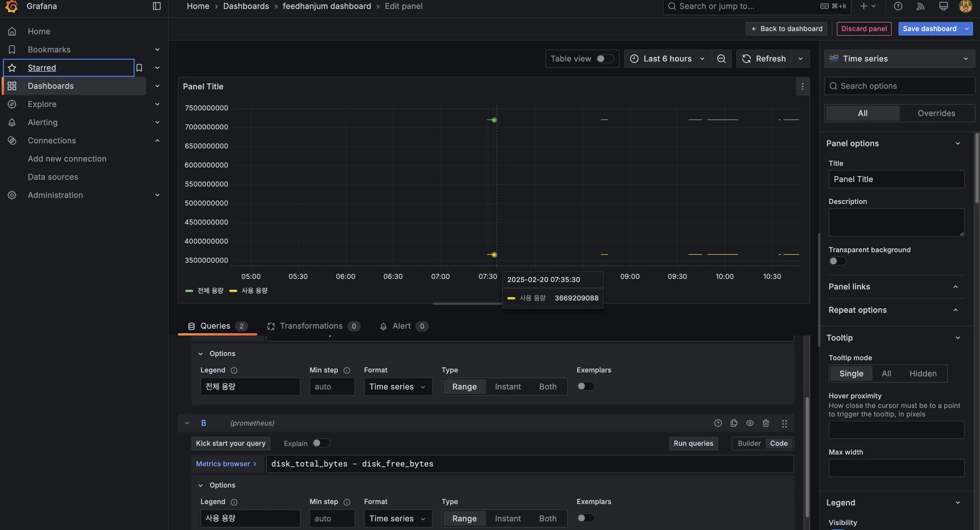The image size is (980, 530).
Task: Click the dock sidebar menu icon
Action: [156, 6]
